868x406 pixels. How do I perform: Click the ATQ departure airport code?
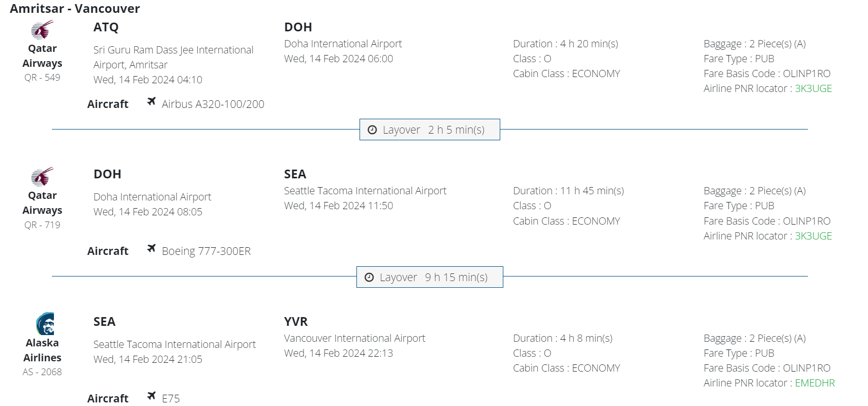click(x=106, y=27)
